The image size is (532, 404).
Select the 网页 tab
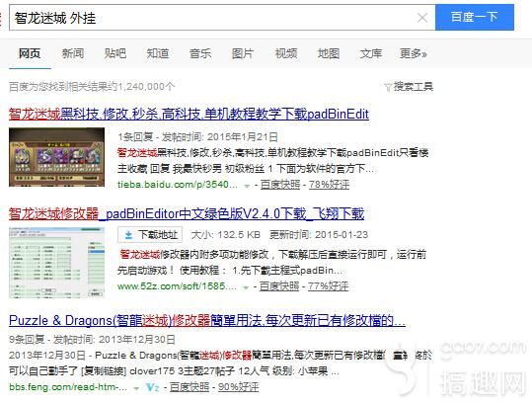point(30,53)
